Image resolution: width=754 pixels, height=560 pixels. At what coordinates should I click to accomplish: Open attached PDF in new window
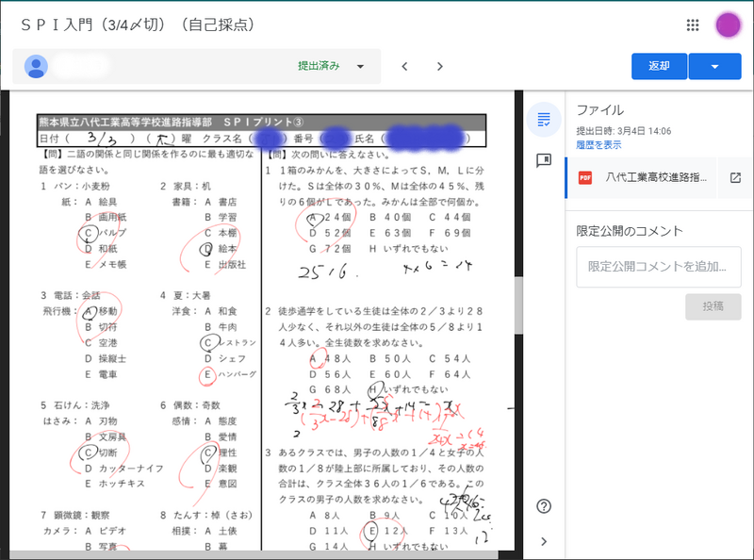click(735, 178)
